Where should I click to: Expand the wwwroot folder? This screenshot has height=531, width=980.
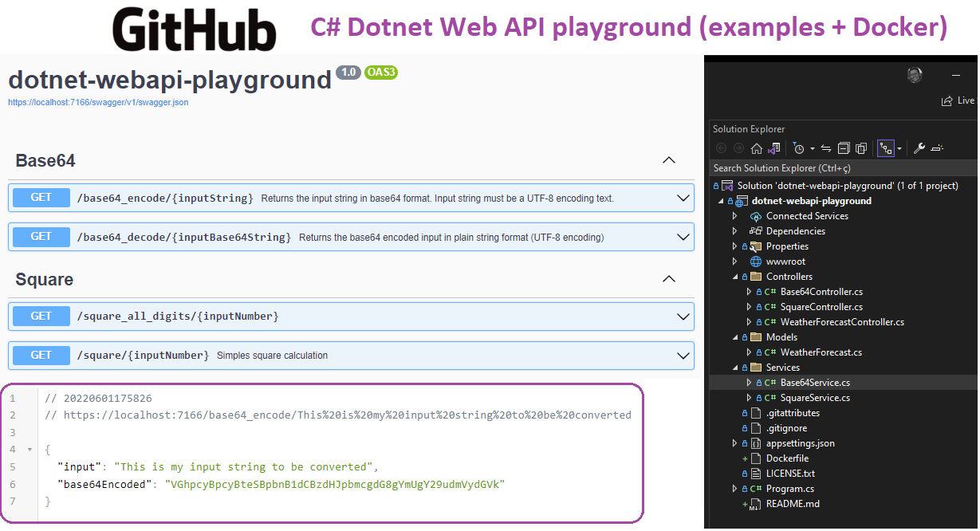coord(735,262)
